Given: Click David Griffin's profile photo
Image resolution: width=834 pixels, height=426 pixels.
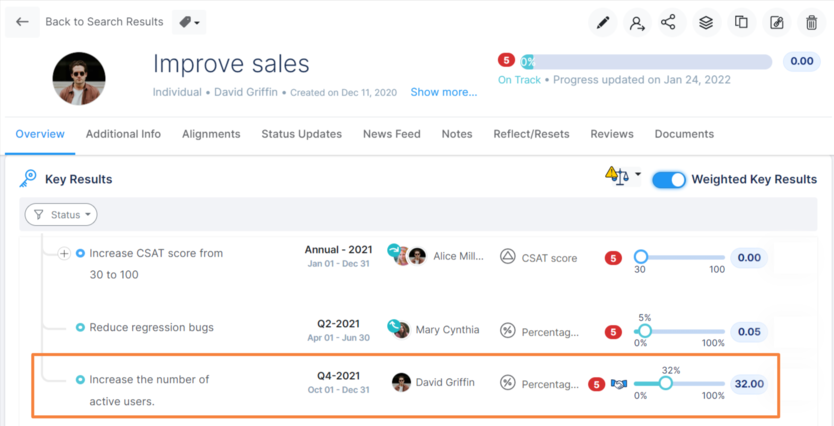Looking at the screenshot, I should pyautogui.click(x=79, y=79).
